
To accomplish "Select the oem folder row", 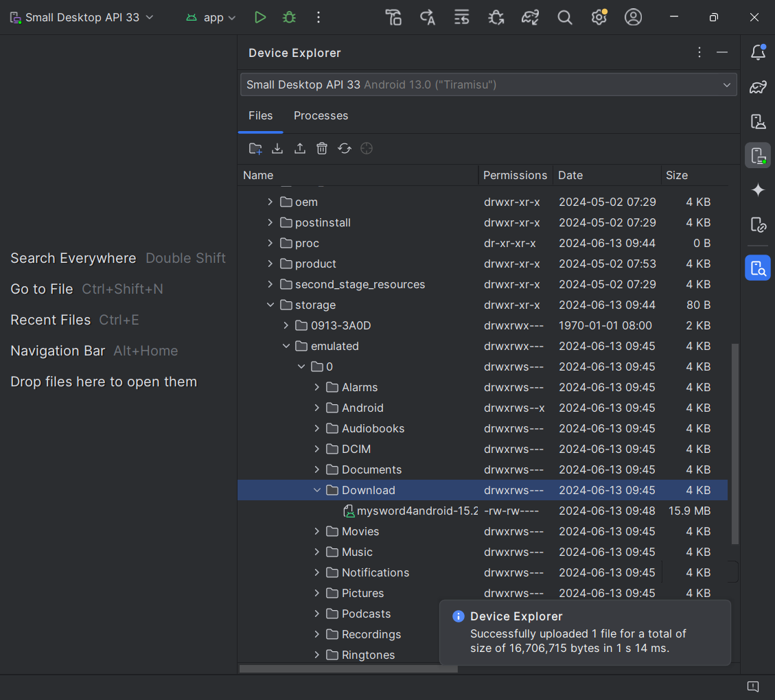I will pyautogui.click(x=483, y=202).
